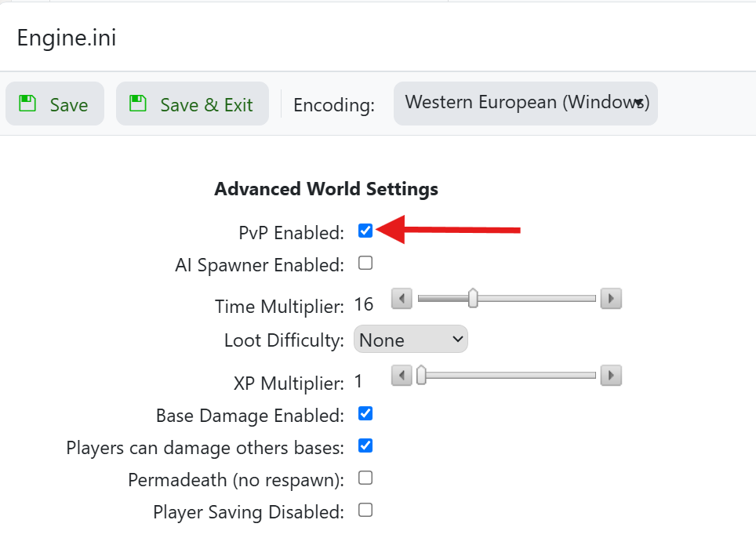Enable the AI Spawner checkbox
Image resolution: width=756 pixels, height=549 pixels.
tap(365, 264)
